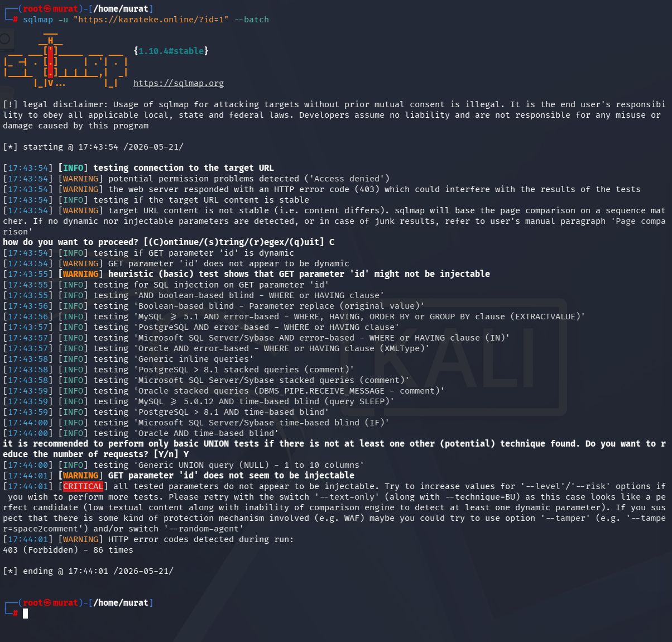Click 'AND boolean-based blind' test line
The image size is (672, 642).
(x=194, y=295)
